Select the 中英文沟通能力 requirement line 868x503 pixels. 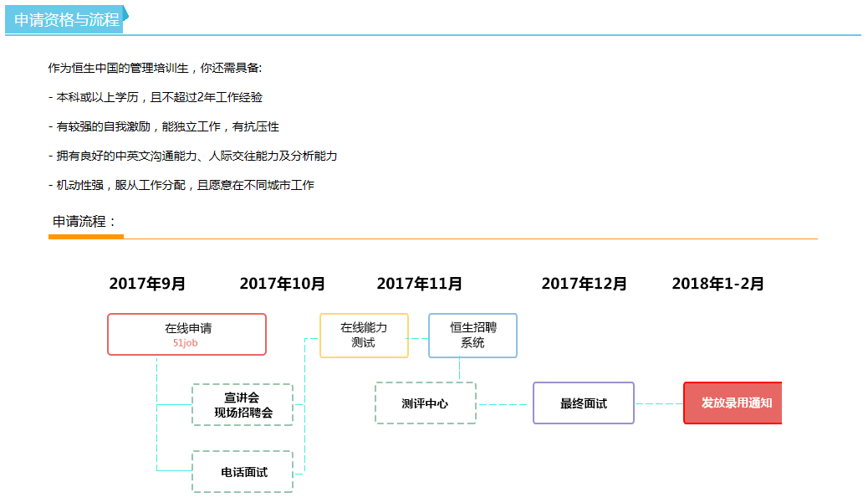coord(192,156)
